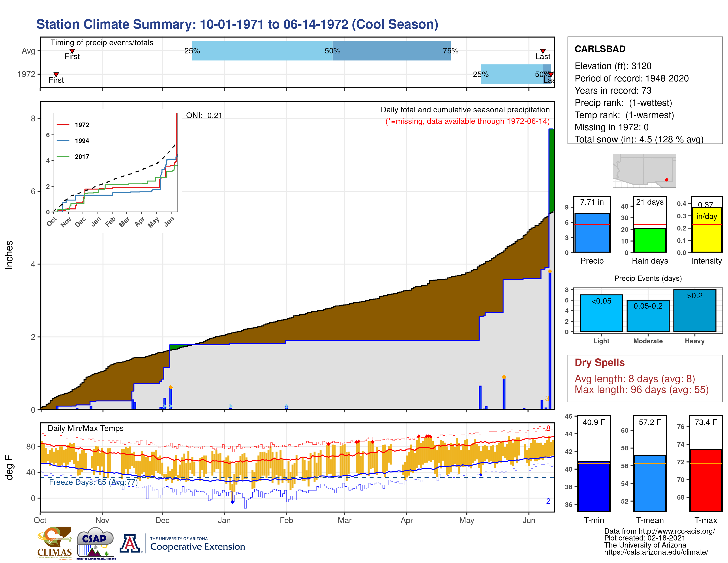Click the missing-data note in red
The height and width of the screenshot is (563, 728).
467,121
